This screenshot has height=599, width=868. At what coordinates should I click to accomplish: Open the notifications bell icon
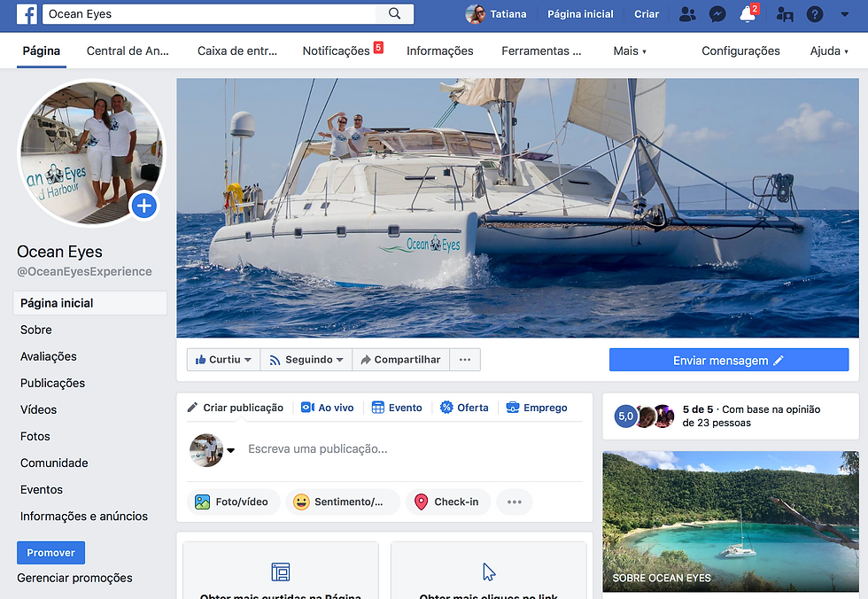(748, 14)
